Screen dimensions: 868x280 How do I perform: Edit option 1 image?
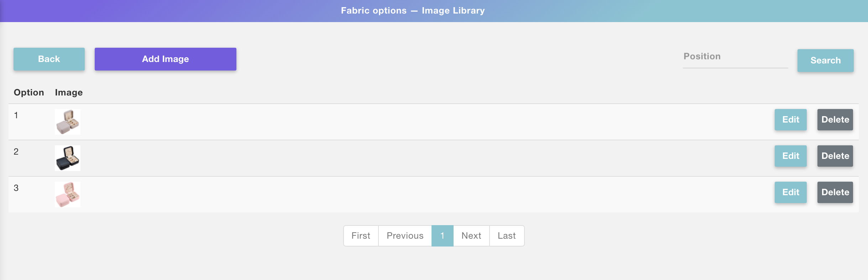point(790,120)
